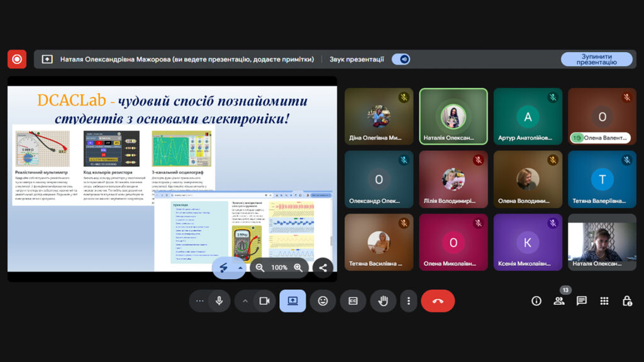Toggle the presentation audio switch
This screenshot has width=644, height=362.
401,59
